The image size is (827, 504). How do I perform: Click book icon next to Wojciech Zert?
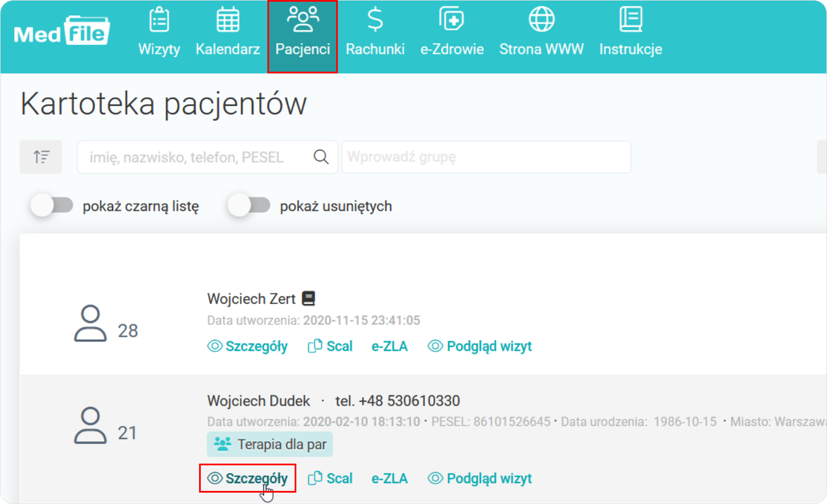click(308, 298)
